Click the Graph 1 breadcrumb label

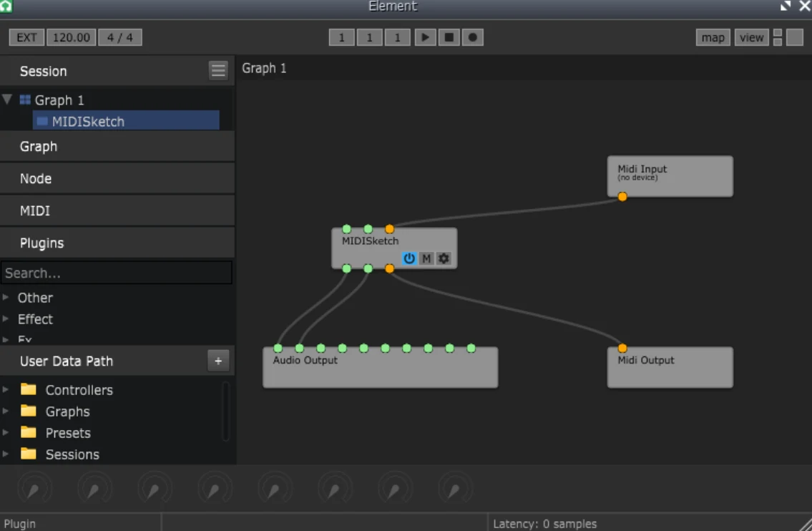tap(264, 69)
